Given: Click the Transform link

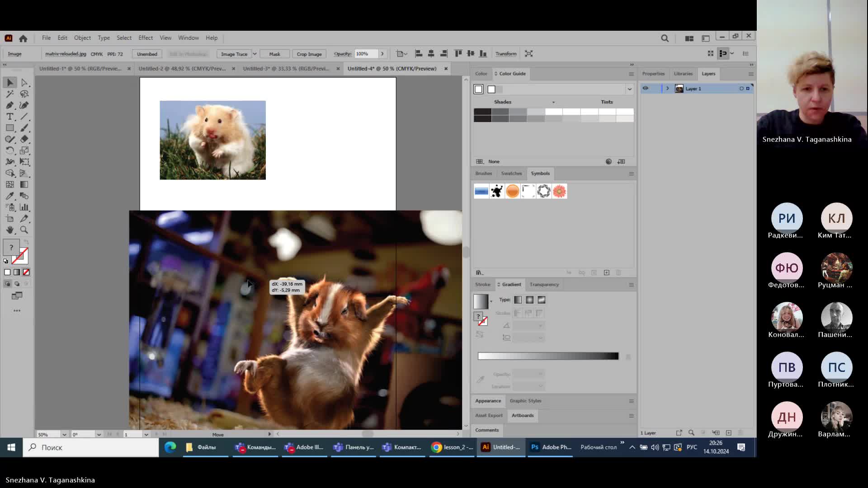Looking at the screenshot, I should coord(506,54).
